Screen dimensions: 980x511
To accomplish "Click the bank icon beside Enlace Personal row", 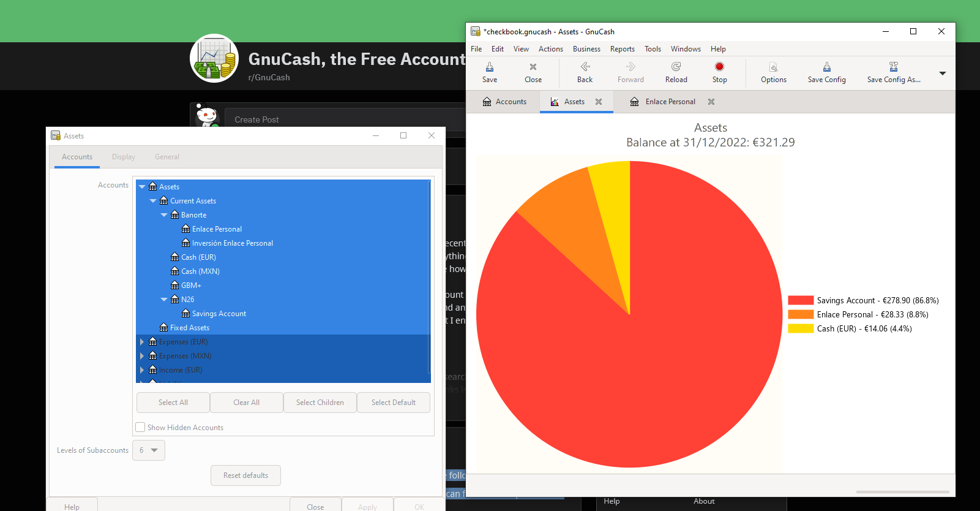I will [185, 229].
